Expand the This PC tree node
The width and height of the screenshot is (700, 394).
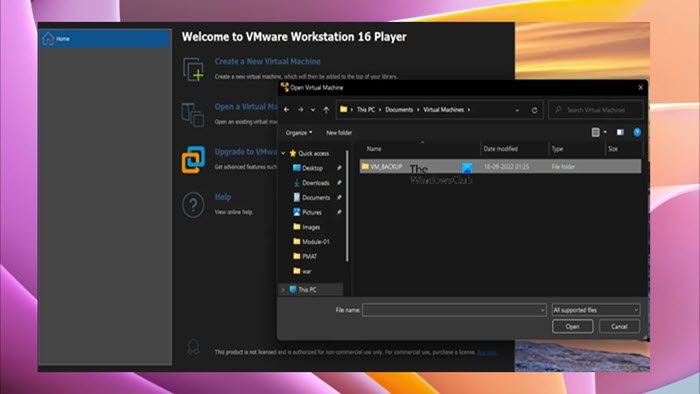tap(283, 290)
